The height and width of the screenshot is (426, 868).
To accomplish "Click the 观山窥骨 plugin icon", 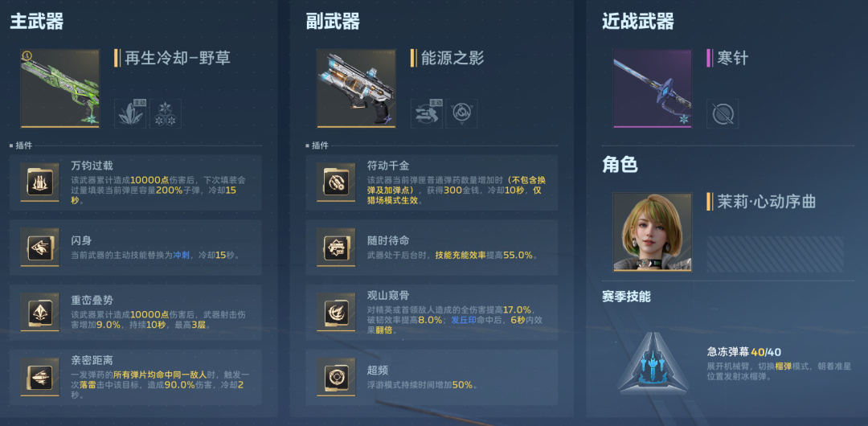I will point(336,312).
